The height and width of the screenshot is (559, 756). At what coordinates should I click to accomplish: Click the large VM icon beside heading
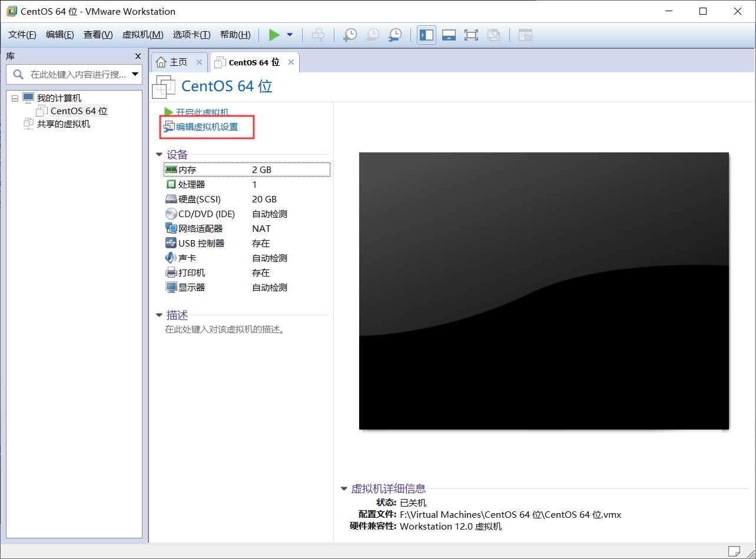[164, 86]
